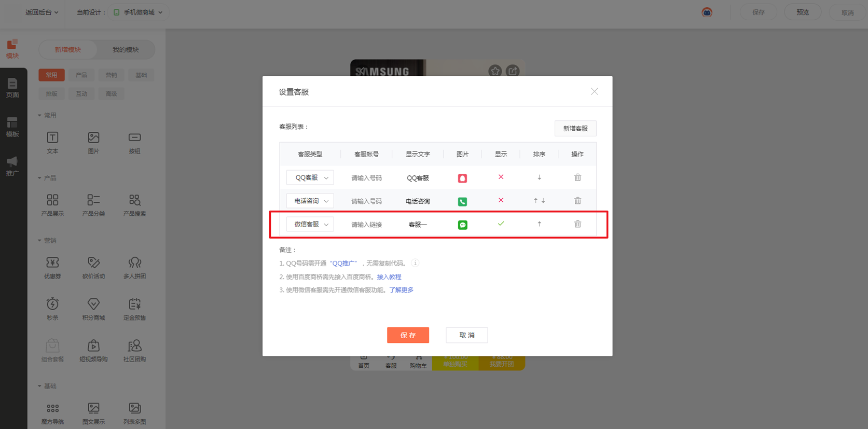Viewport: 868px width, 429px height.
Task: Add the 短视频导购 module
Action: pyautogui.click(x=93, y=351)
